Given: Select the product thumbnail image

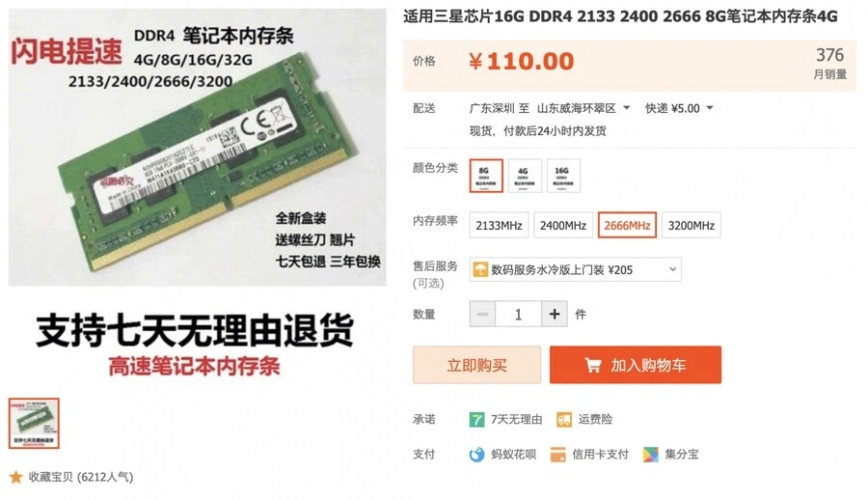Looking at the screenshot, I should pos(34,423).
